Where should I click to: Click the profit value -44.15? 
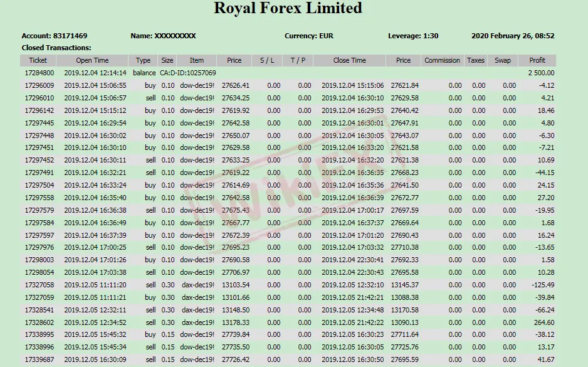pyautogui.click(x=545, y=173)
